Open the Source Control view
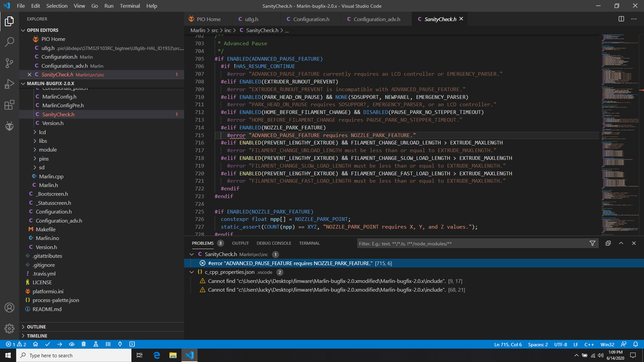The width and height of the screenshot is (644, 362). [9, 63]
